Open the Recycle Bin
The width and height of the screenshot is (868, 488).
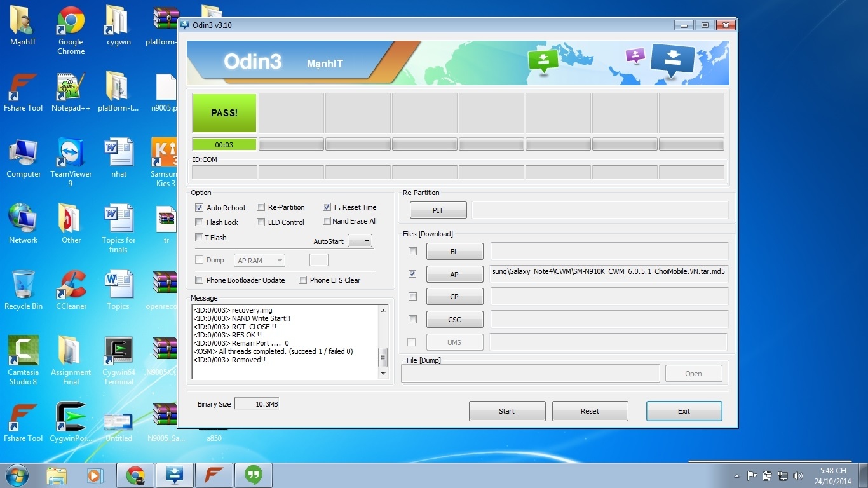pyautogui.click(x=24, y=290)
